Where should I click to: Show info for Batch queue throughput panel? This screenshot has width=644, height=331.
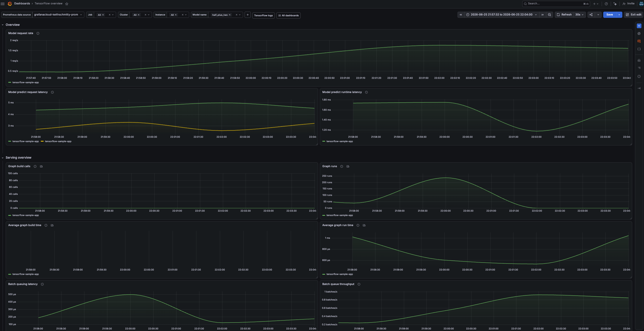[x=359, y=284]
